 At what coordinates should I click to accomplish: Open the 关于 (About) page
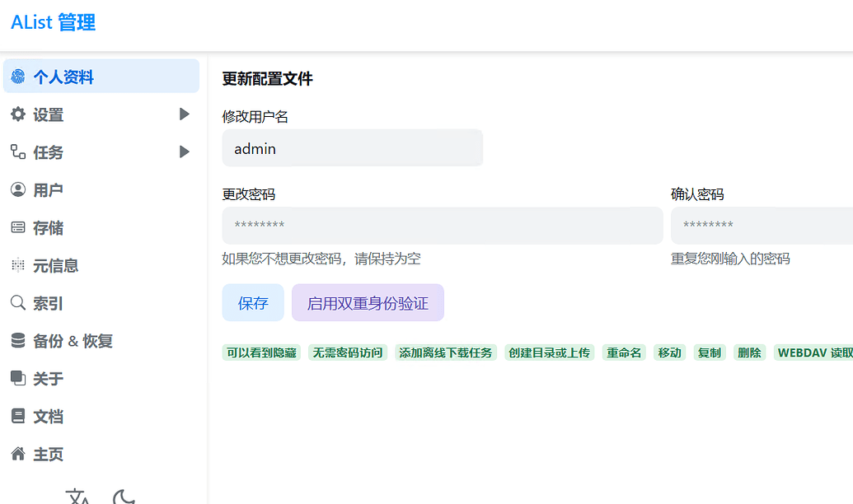point(49,378)
